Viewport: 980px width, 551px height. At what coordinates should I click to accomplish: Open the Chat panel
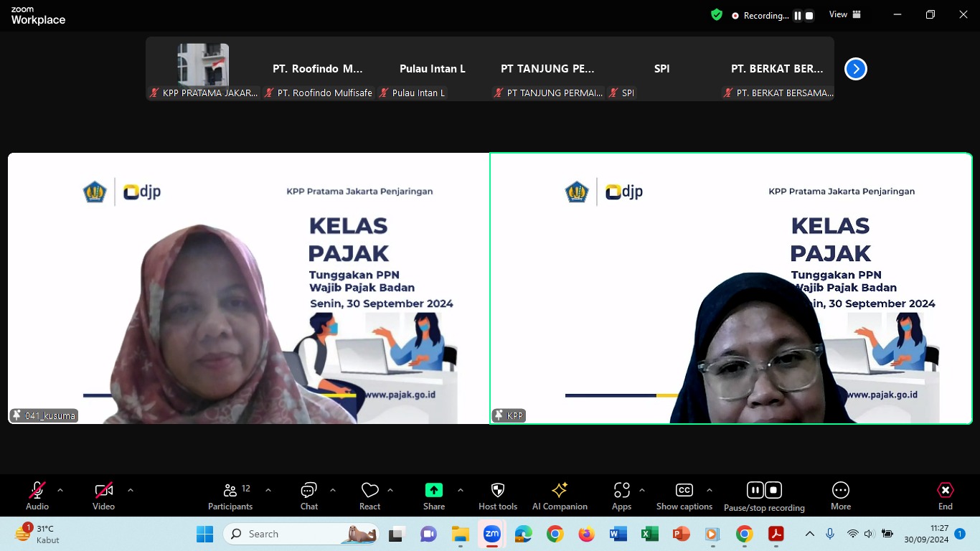coord(309,496)
